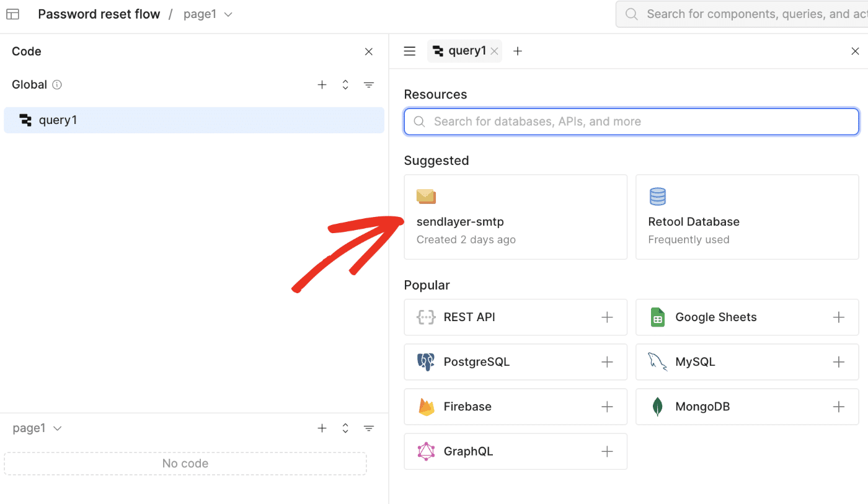Viewport: 868px width, 504px height.
Task: Show Global scope info tooltip icon
Action: (x=57, y=85)
